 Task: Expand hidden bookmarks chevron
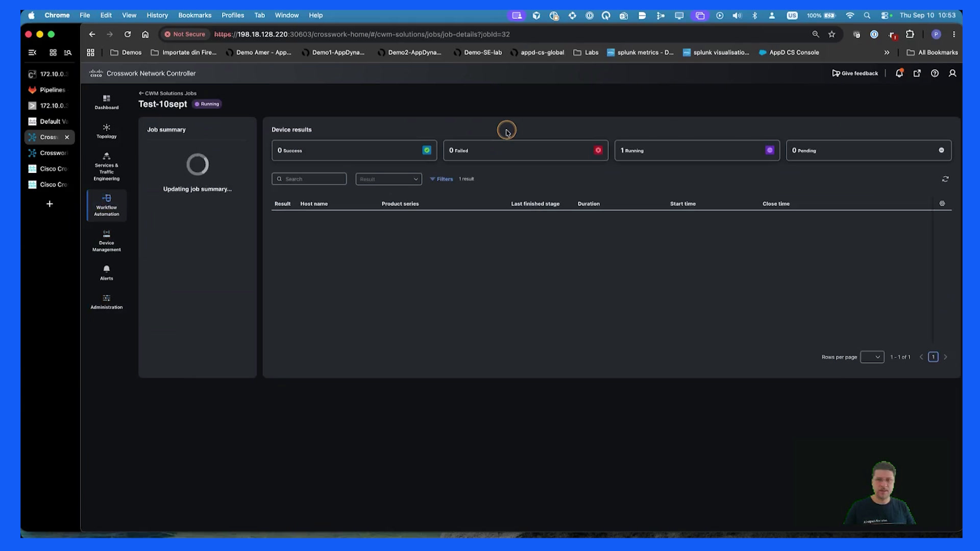887,53
